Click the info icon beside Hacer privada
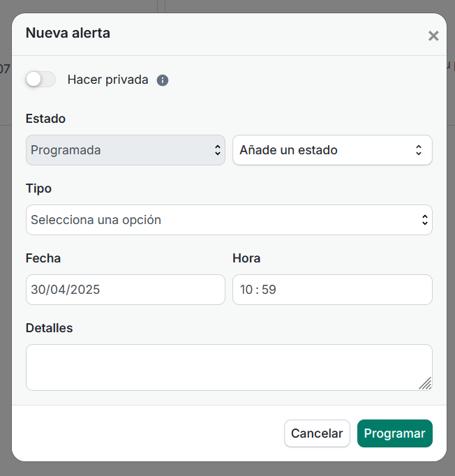 163,80
